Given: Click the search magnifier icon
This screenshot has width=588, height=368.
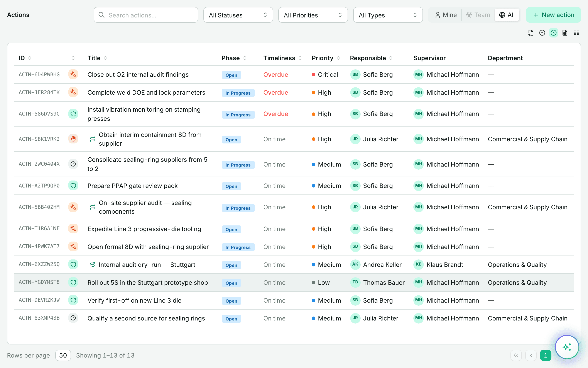Looking at the screenshot, I should click(102, 15).
